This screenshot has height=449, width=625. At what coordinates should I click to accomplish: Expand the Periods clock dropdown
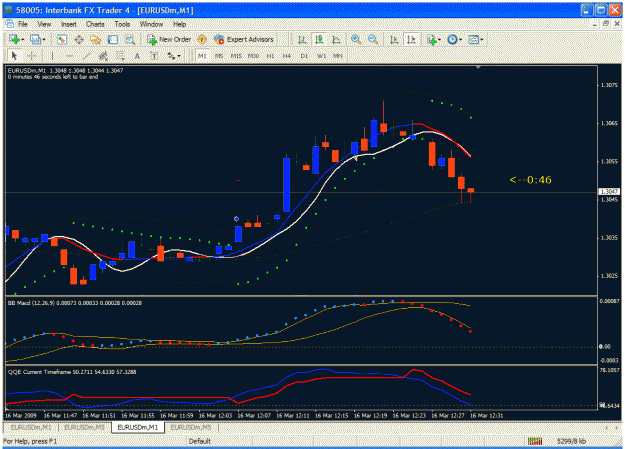pos(460,39)
